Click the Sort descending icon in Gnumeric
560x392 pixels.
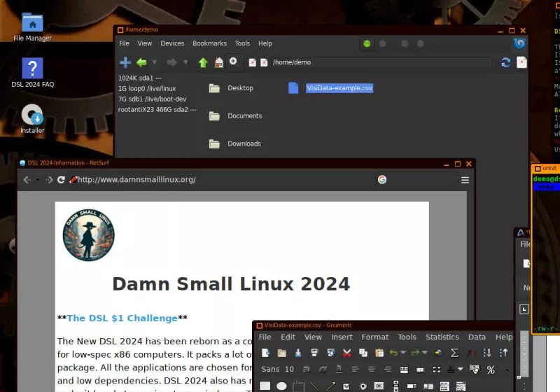(x=503, y=353)
